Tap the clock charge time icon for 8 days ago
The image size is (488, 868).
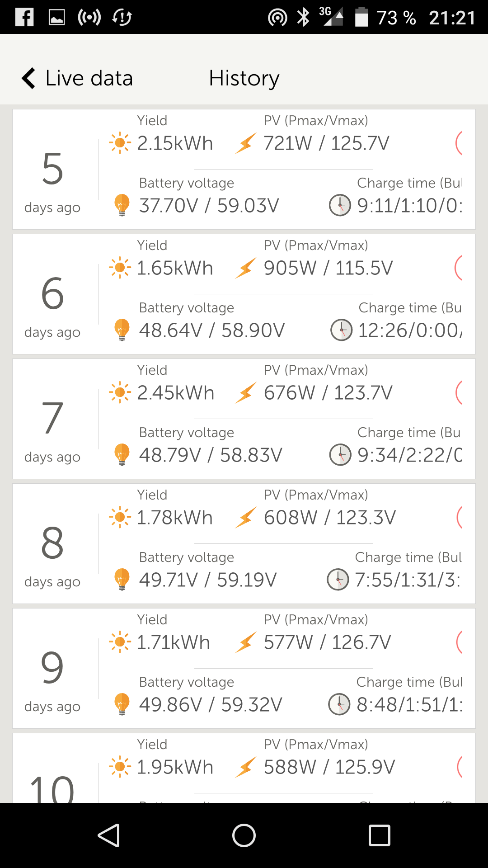pyautogui.click(x=338, y=580)
